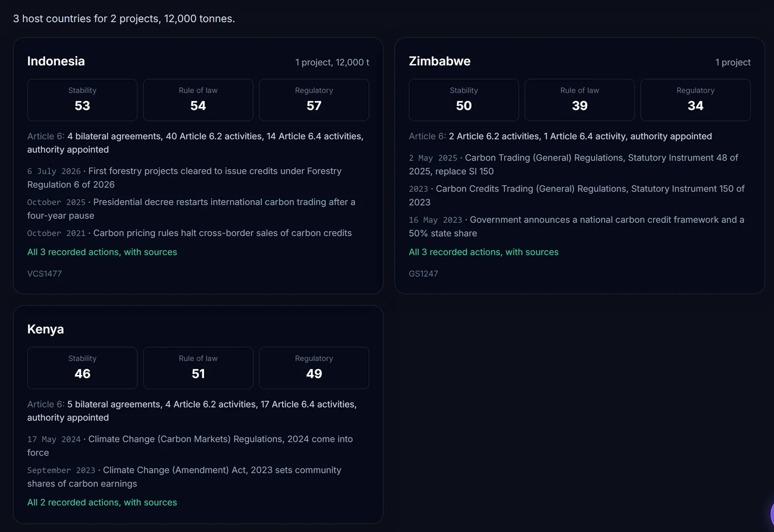Click Indonesia's Stability score card showing 53
This screenshot has width=774, height=532.
[x=82, y=100]
